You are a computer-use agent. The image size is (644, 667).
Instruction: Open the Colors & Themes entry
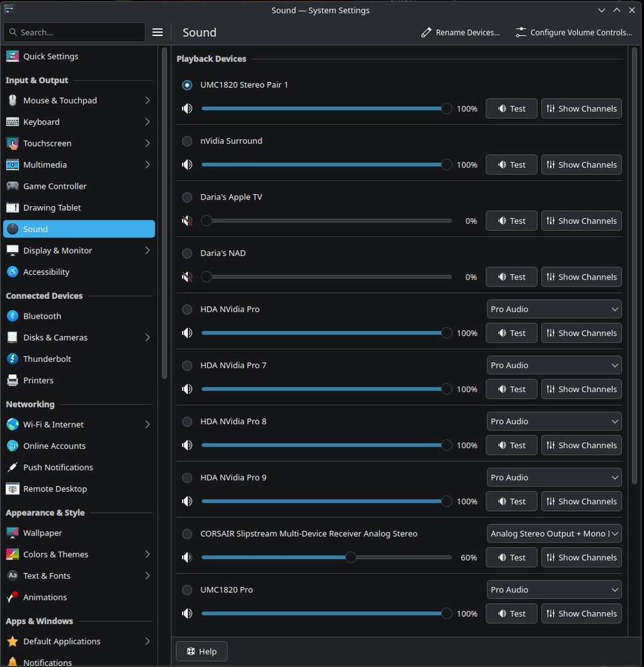79,554
